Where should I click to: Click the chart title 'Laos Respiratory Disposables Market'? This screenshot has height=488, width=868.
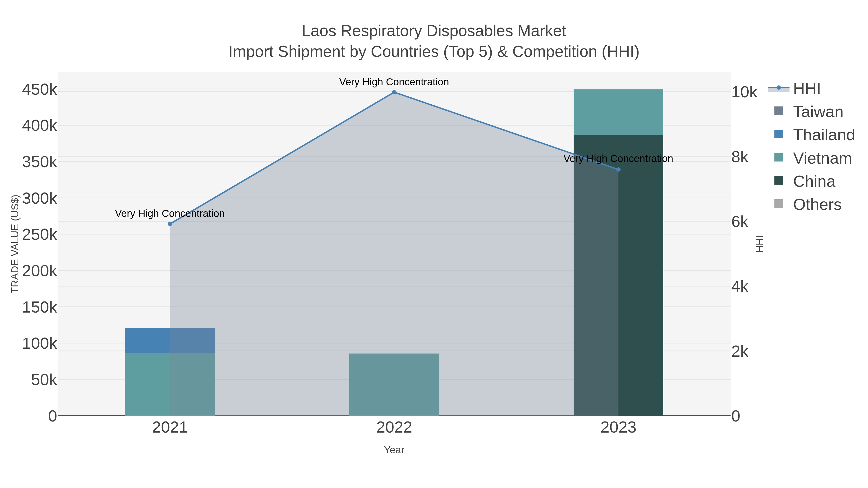click(x=434, y=31)
